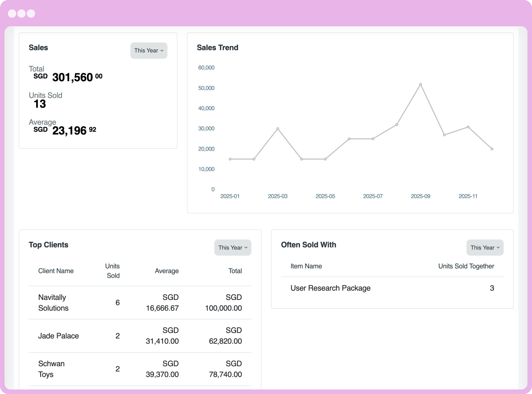
Task: Click the first window control dot
Action: click(x=12, y=14)
